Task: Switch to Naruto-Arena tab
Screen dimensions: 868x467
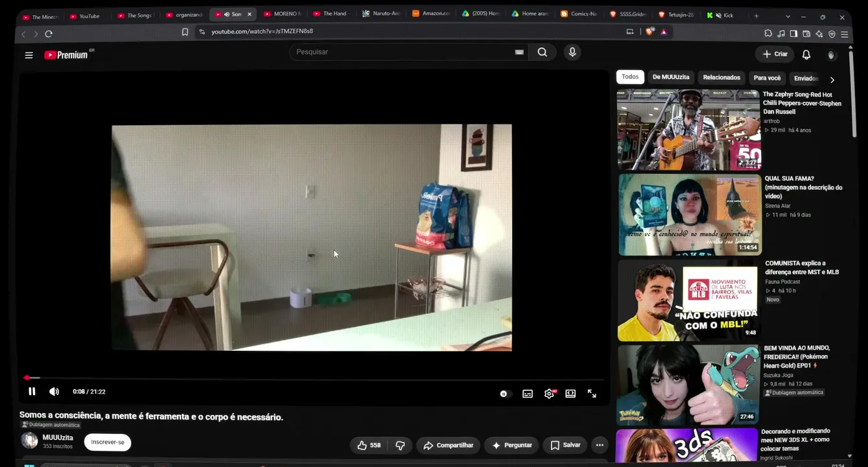Action: 381,14
